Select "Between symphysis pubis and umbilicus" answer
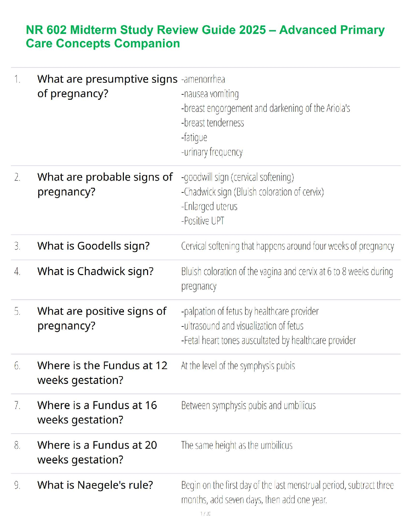 [248, 406]
